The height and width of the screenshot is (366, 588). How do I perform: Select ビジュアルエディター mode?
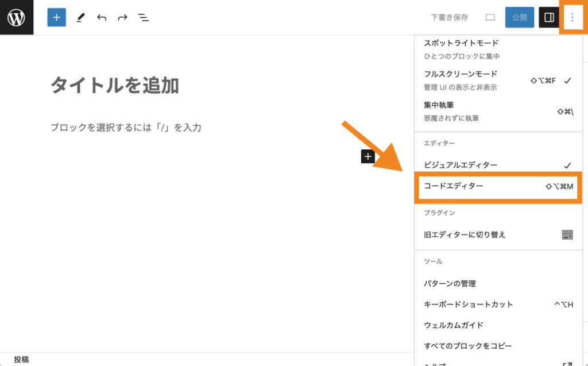point(459,165)
